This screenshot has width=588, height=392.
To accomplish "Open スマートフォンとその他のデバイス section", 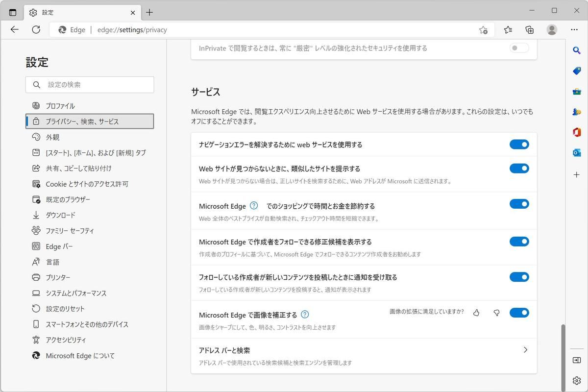I will 90,324.
